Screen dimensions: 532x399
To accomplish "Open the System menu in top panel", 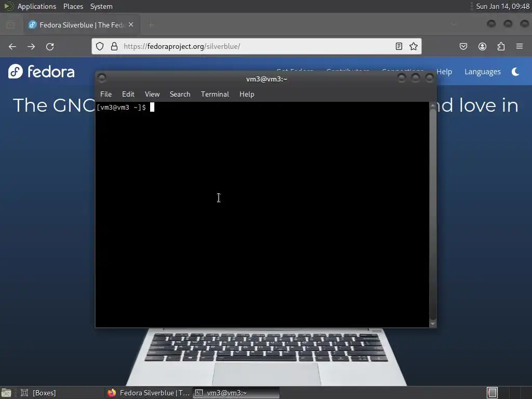I will pos(101,6).
